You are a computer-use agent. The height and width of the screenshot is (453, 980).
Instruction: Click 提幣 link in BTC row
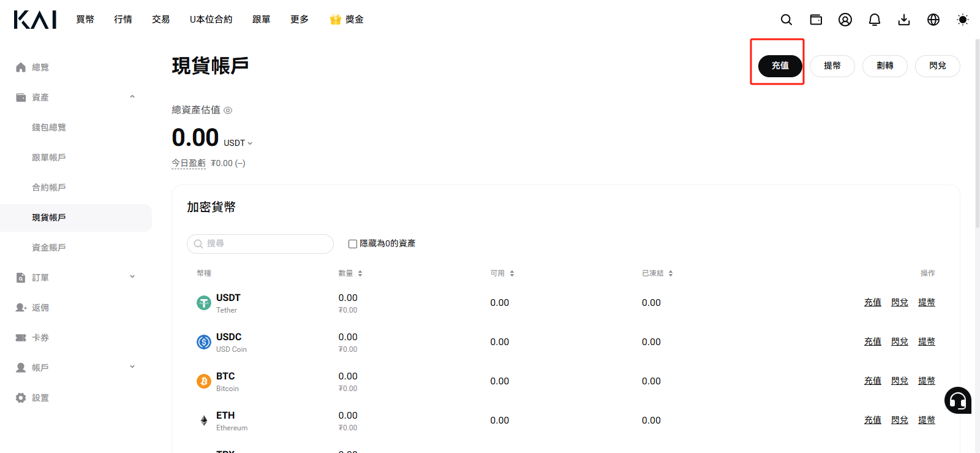coord(927,381)
